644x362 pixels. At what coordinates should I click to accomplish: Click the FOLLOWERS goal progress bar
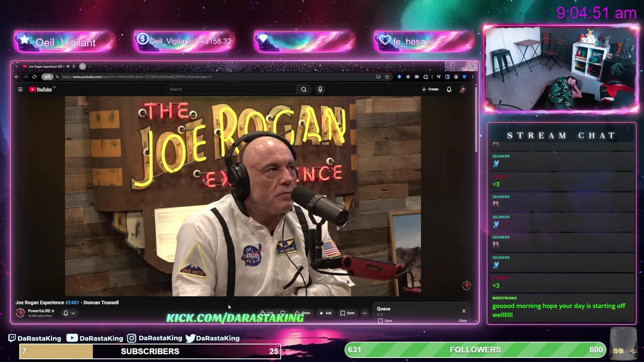click(x=475, y=349)
